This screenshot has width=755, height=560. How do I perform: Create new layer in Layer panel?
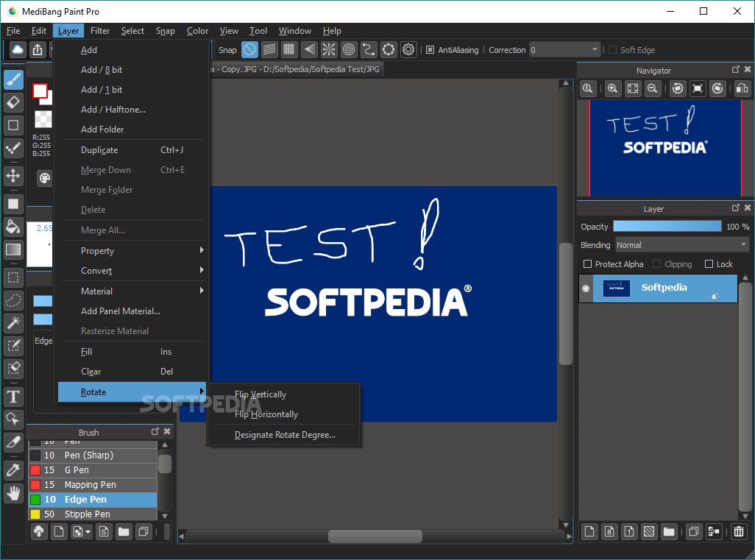589,531
